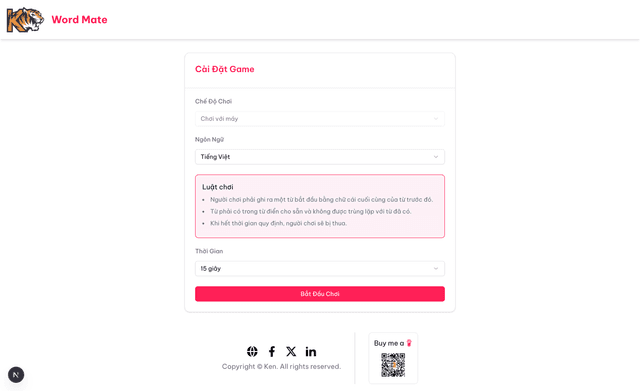
Task: Click the Luật chơi rules box
Action: [320, 206]
